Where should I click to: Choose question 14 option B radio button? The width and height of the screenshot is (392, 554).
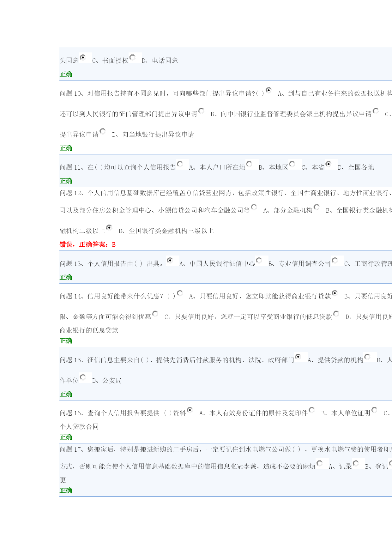[x=335, y=293]
